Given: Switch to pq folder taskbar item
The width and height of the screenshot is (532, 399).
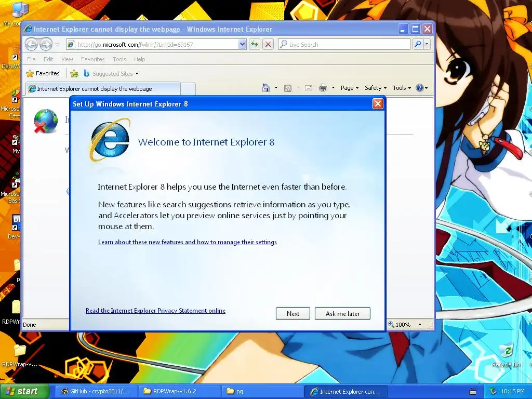Looking at the screenshot, I should (263, 392).
